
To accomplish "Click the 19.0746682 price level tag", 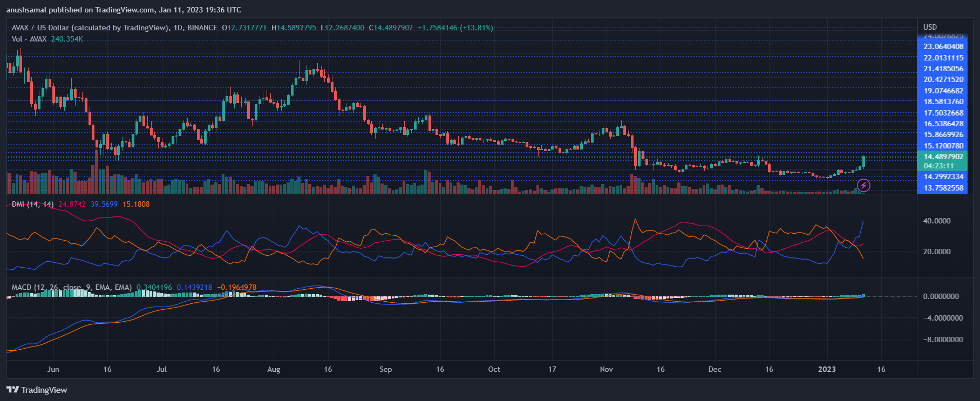I will pos(942,91).
